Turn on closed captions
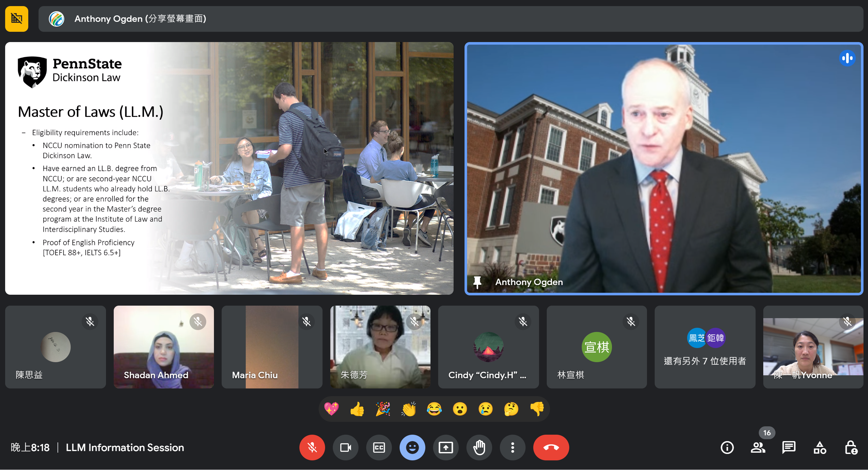The image size is (868, 470). point(379,448)
